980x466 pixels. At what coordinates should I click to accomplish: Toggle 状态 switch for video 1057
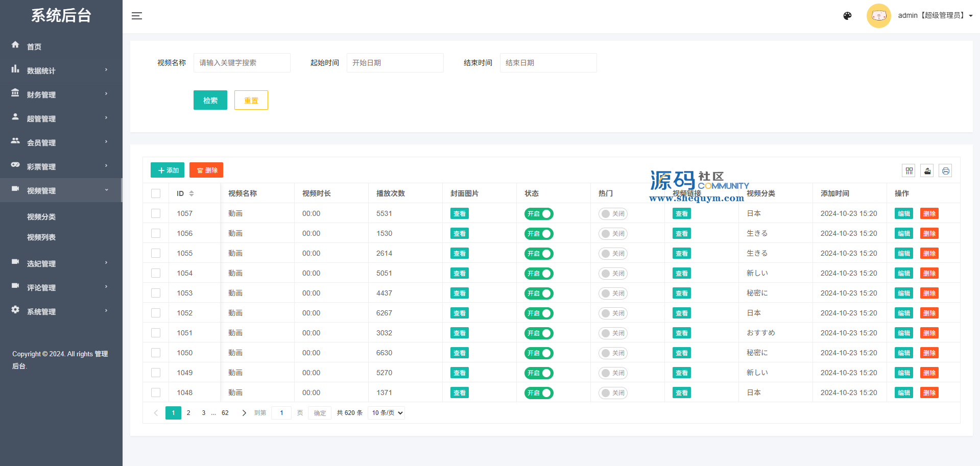click(539, 214)
